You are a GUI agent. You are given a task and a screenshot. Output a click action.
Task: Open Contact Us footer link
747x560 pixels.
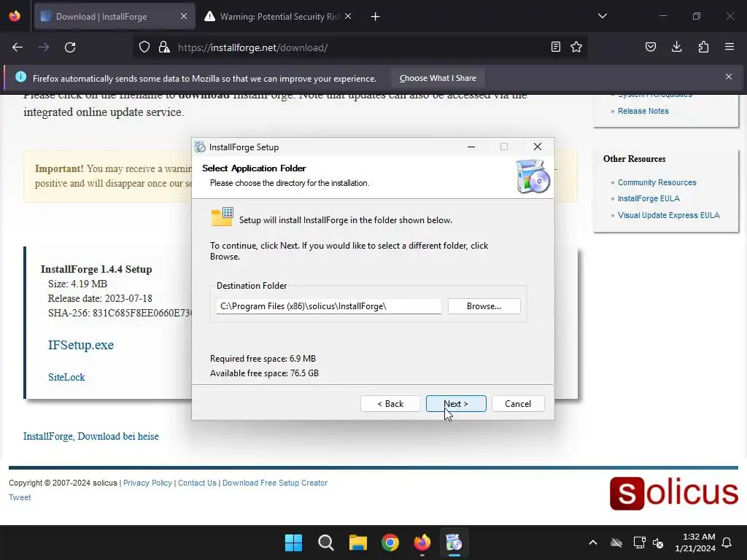tap(197, 483)
